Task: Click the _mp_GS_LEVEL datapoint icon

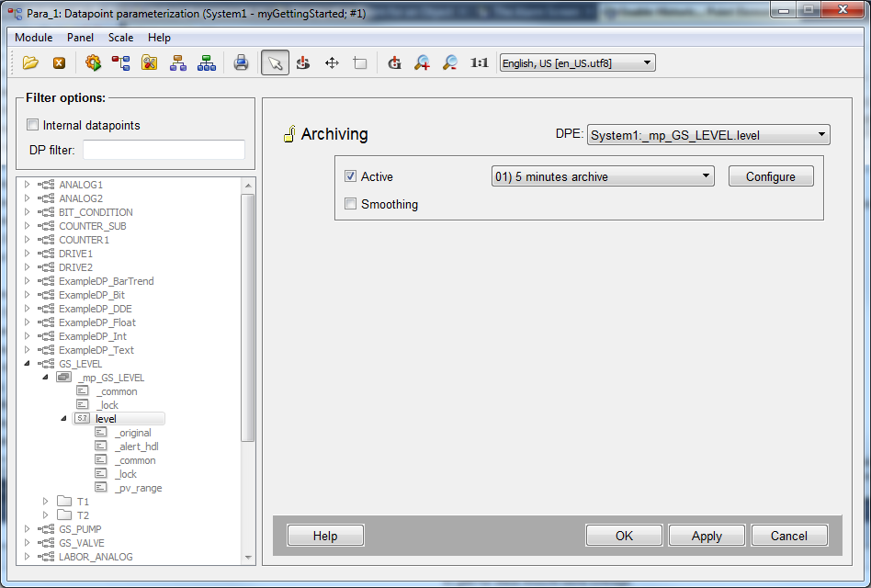Action: (64, 377)
